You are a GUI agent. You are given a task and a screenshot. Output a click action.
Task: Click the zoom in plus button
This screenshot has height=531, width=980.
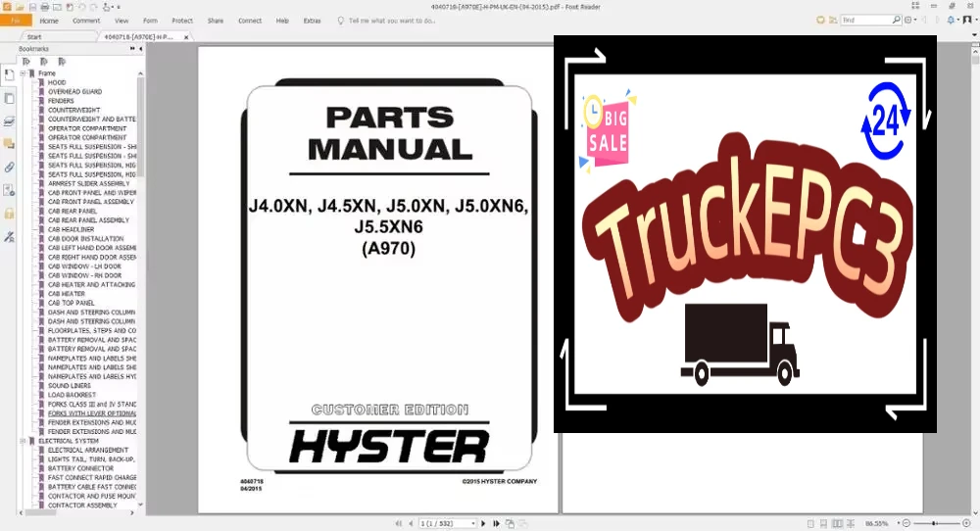click(x=966, y=523)
